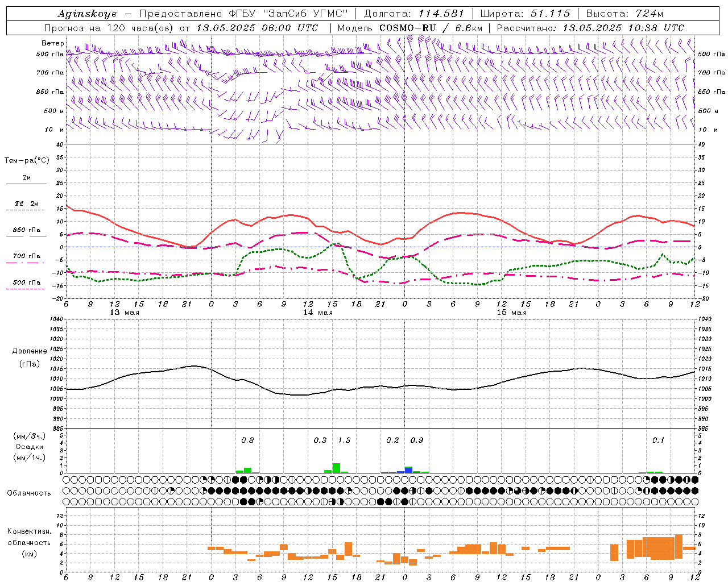Click the 0.1 precipitation amount value
728x582 pixels.
tap(658, 440)
